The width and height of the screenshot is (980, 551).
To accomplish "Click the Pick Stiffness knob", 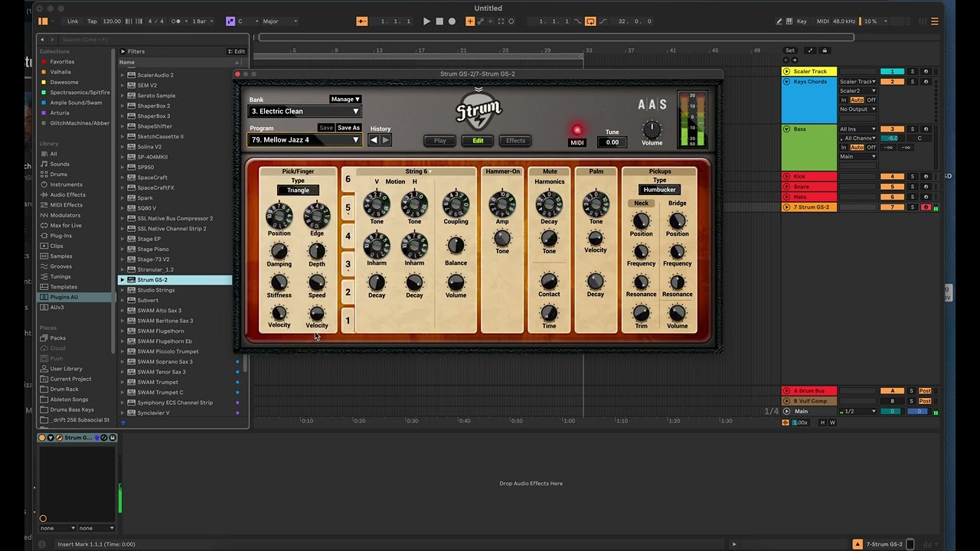I will [279, 282].
